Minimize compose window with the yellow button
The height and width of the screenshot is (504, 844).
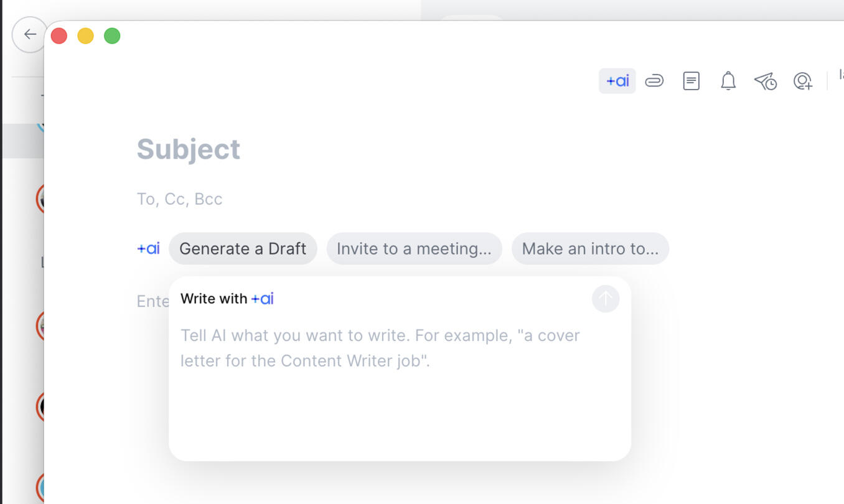(85, 36)
